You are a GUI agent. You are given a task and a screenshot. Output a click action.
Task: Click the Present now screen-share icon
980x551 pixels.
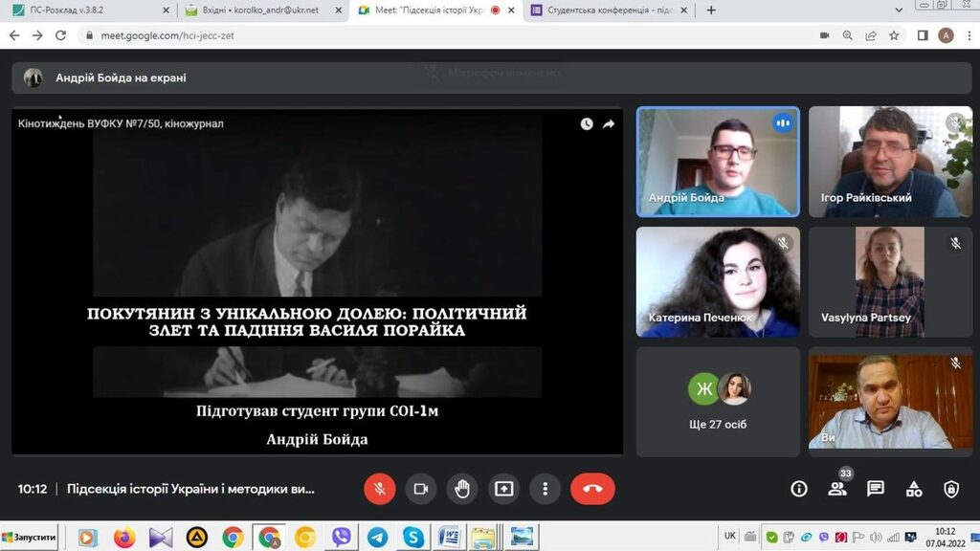click(x=503, y=489)
